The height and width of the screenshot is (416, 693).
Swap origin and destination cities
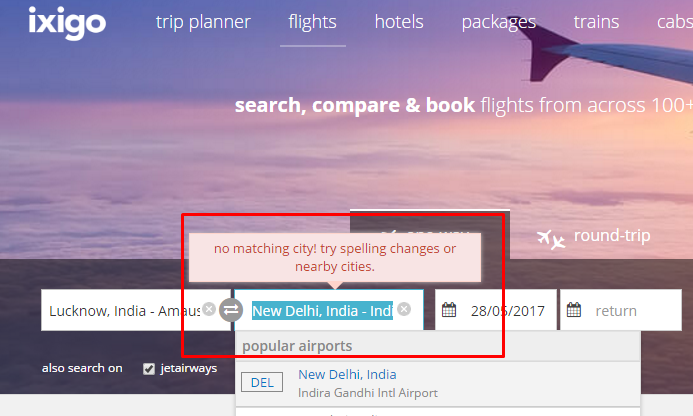pyautogui.click(x=231, y=310)
